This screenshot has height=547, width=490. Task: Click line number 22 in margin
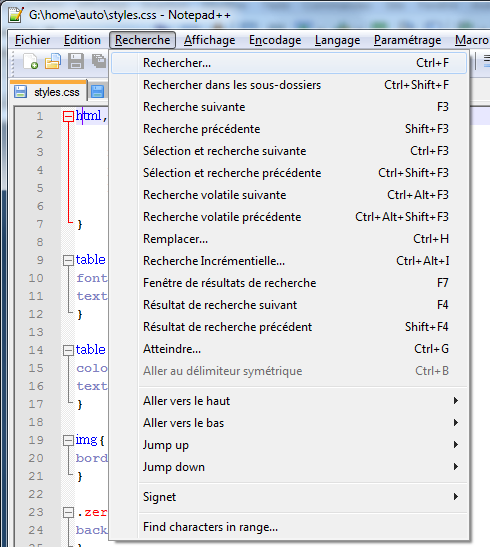[36, 494]
